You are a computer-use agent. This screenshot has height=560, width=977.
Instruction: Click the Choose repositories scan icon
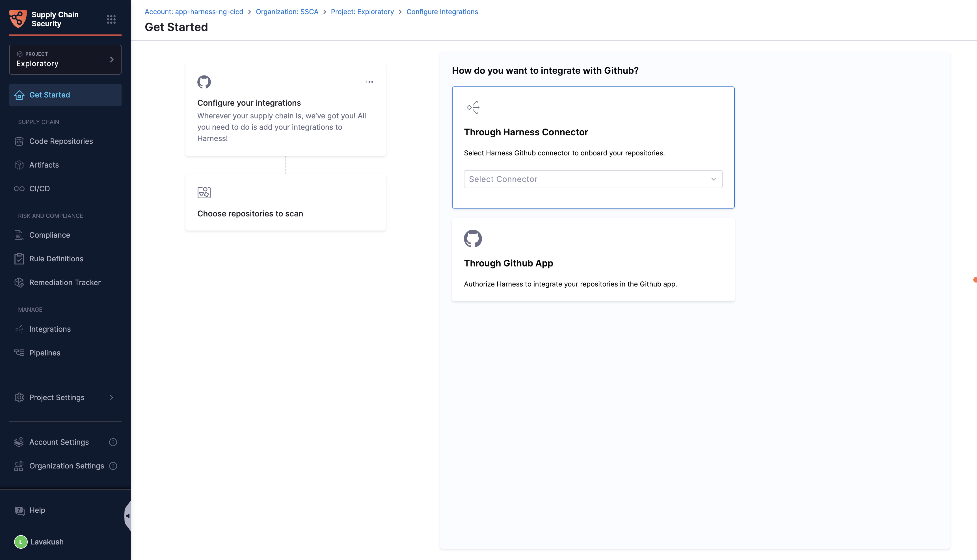point(204,192)
